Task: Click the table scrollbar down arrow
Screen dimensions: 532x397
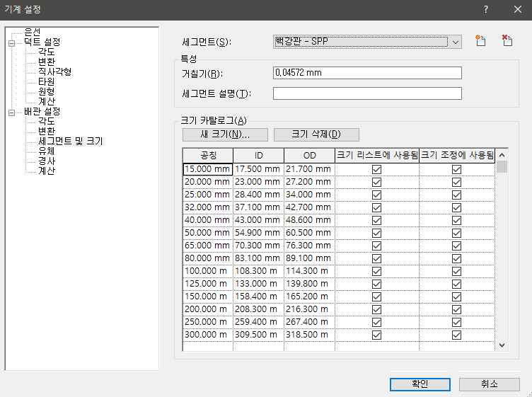Action: pyautogui.click(x=502, y=345)
